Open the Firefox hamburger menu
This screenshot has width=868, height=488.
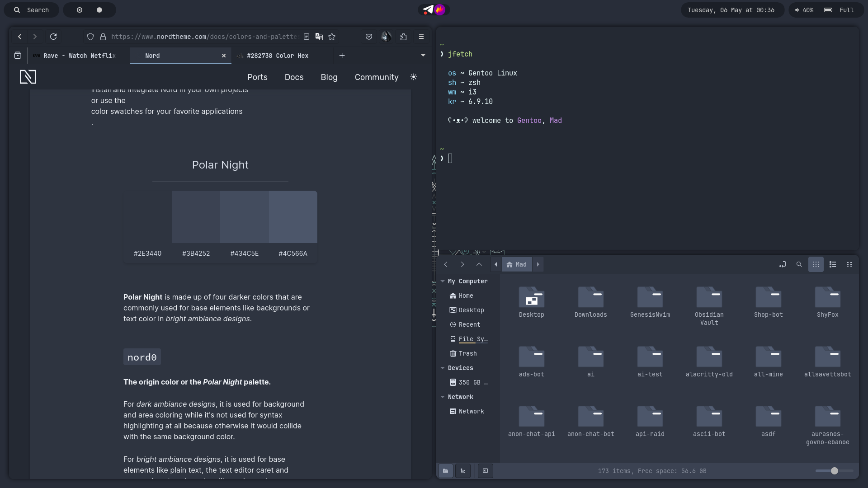pyautogui.click(x=421, y=37)
